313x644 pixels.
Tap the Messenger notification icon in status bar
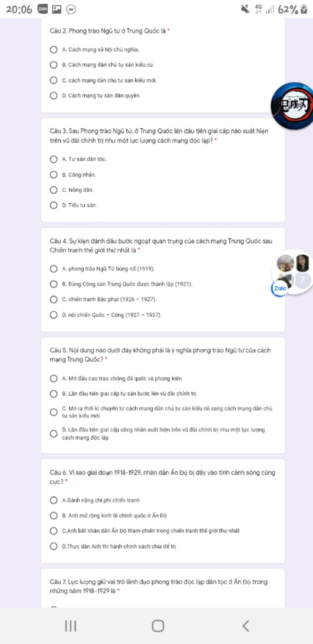71,10
